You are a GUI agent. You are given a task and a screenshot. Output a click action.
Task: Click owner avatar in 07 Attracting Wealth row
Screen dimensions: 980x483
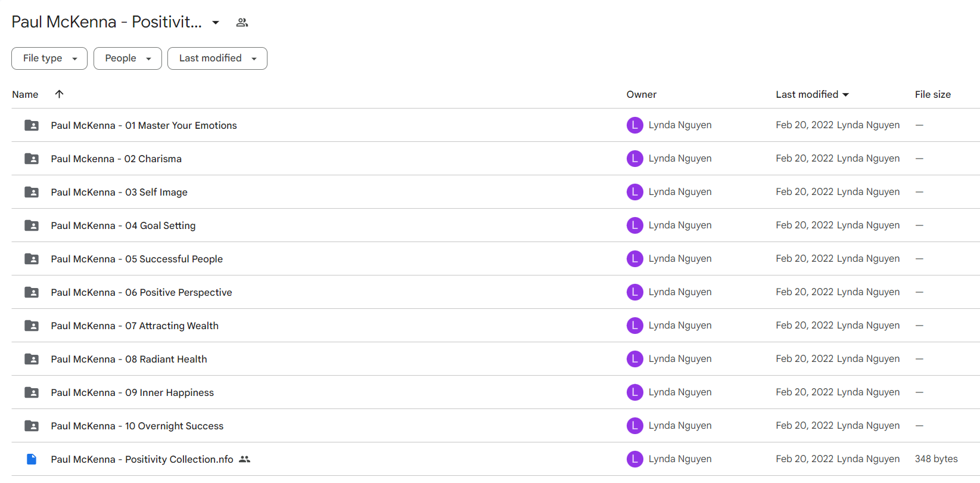click(635, 326)
